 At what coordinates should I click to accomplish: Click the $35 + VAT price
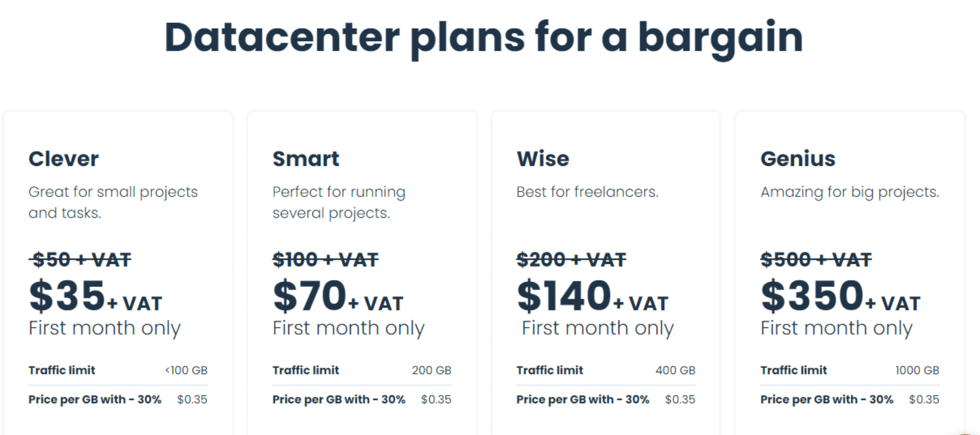[96, 296]
